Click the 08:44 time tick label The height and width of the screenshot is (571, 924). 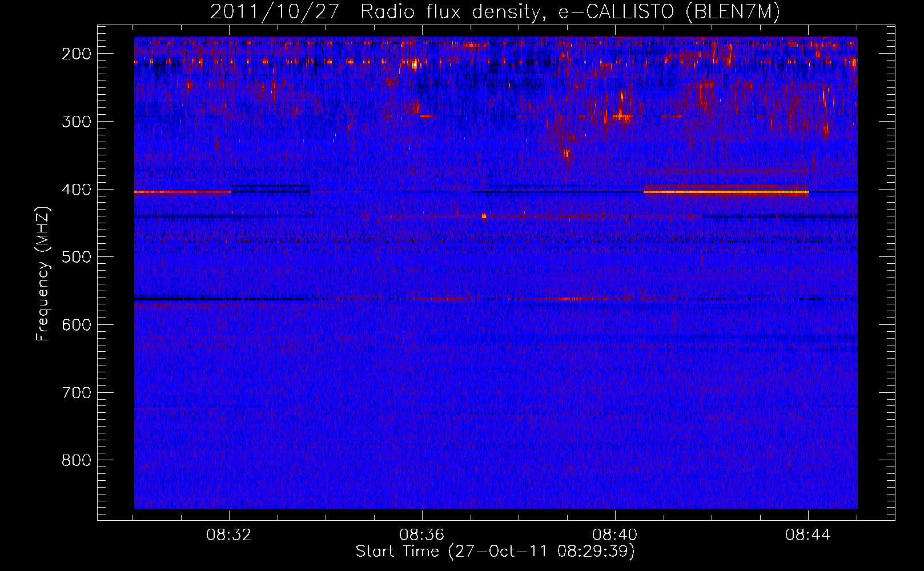click(808, 535)
